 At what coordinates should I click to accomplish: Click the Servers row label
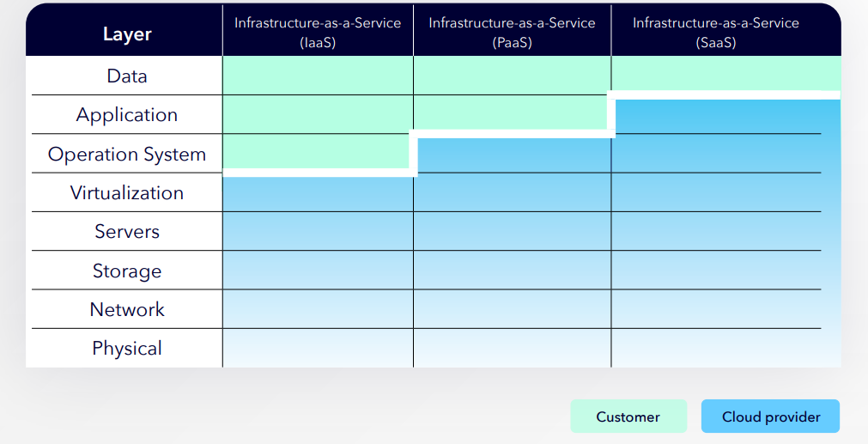(x=127, y=231)
